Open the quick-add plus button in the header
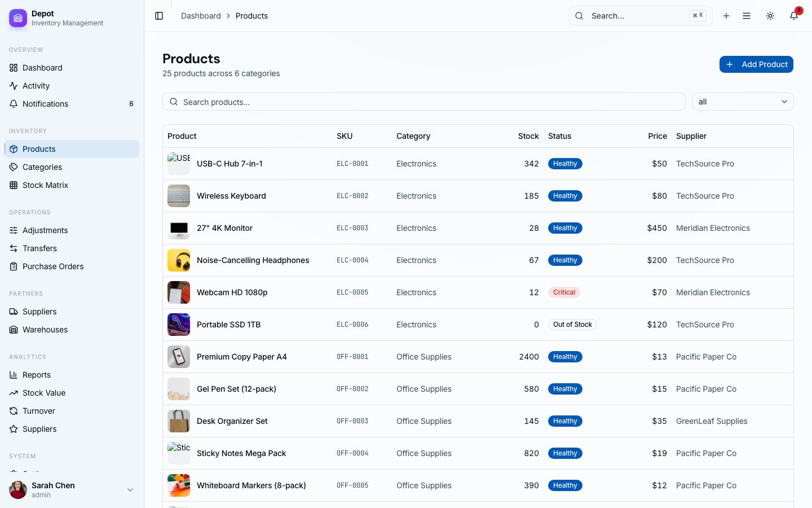Viewport: 812px width, 508px height. 726,16
